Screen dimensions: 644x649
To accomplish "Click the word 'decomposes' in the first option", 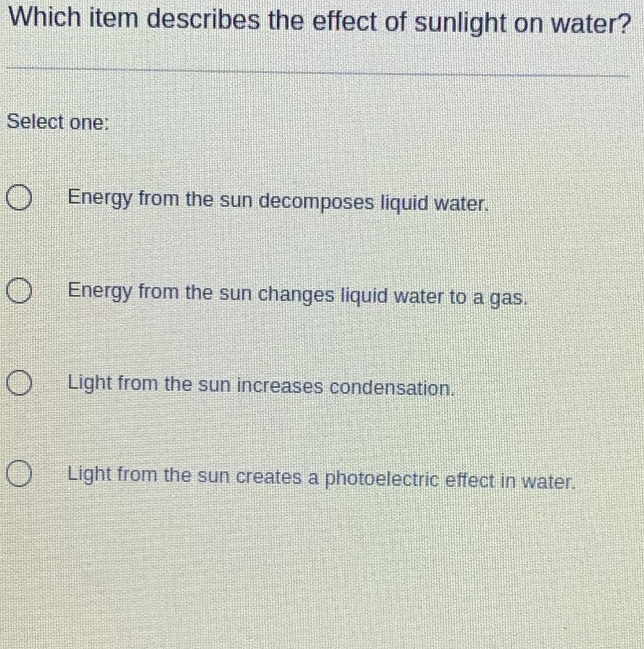I will point(316,202).
